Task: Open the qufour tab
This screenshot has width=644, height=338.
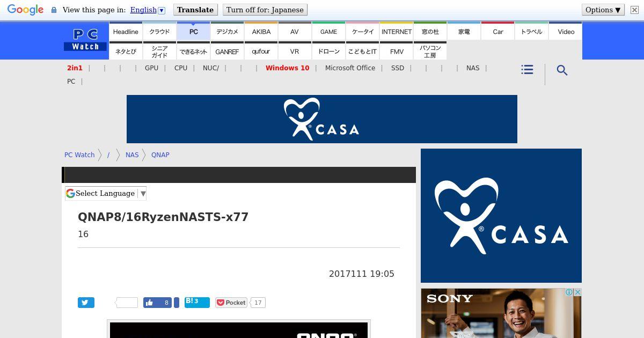Action: (261, 51)
